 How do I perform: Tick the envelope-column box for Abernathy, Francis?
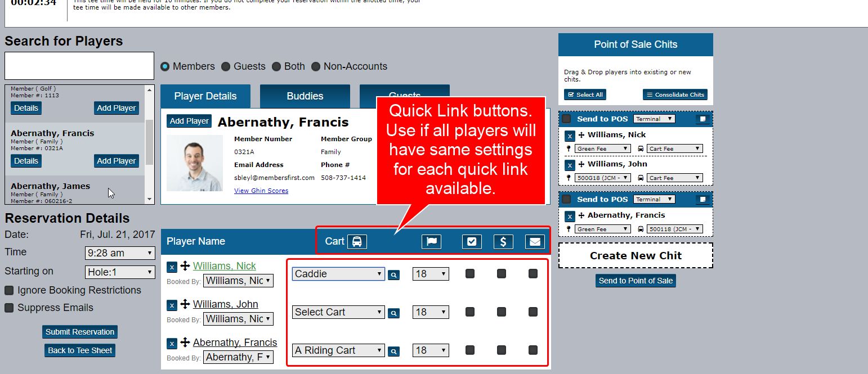click(x=533, y=350)
